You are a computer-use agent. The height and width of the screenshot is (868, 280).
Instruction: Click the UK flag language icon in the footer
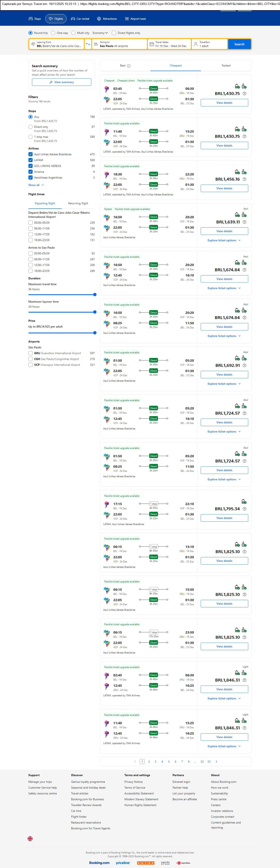(30, 838)
